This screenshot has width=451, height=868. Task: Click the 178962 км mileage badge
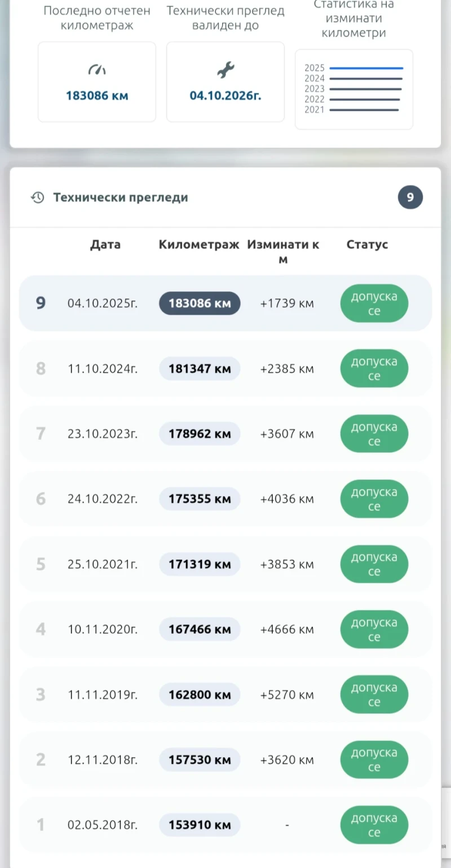point(200,434)
